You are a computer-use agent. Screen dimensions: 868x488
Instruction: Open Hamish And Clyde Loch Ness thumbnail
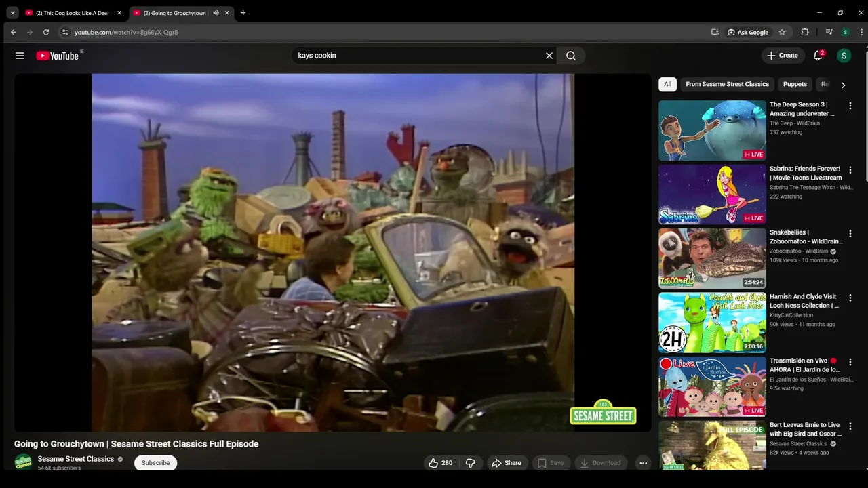(712, 323)
